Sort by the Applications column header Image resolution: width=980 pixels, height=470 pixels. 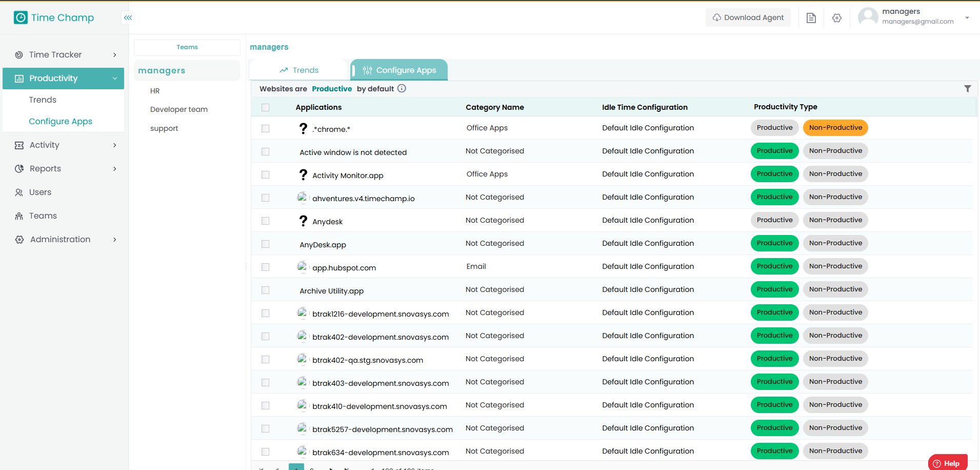pyautogui.click(x=318, y=107)
